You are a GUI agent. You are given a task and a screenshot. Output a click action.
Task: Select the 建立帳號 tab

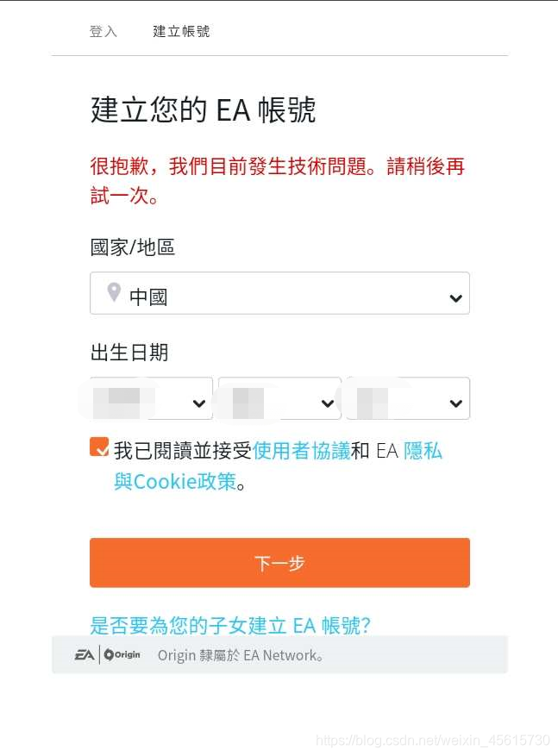[x=180, y=31]
